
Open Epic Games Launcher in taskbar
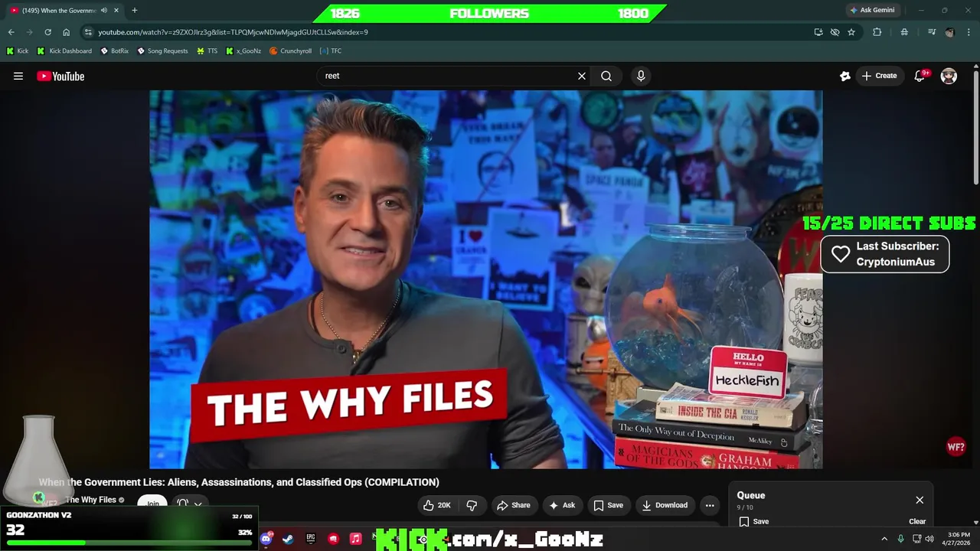point(311,539)
